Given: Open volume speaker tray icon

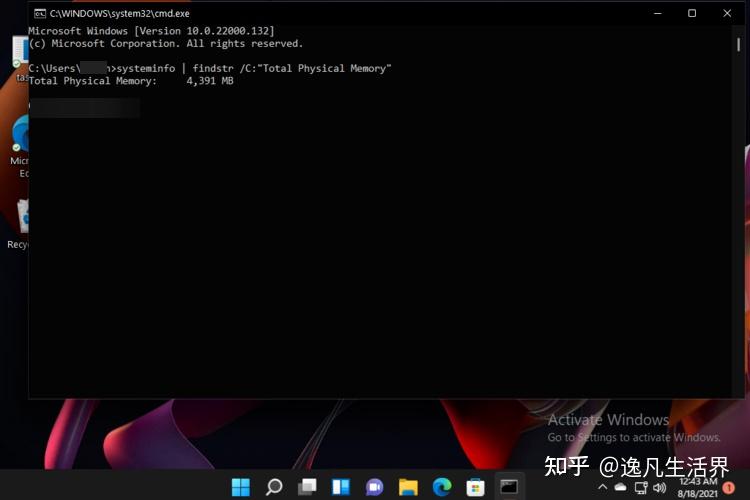Looking at the screenshot, I should (x=660, y=488).
